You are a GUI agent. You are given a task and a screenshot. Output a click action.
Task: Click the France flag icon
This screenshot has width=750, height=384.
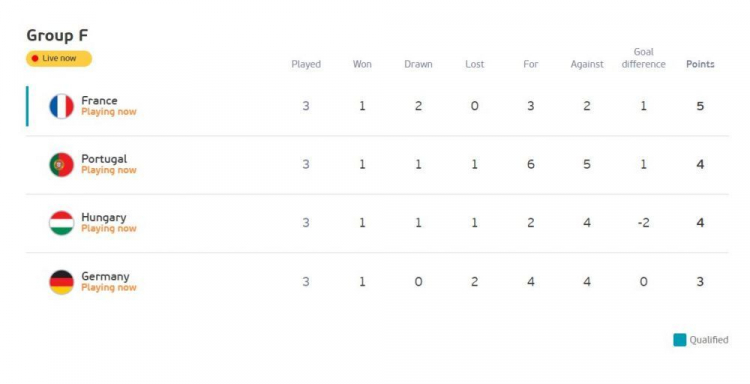coord(62,106)
